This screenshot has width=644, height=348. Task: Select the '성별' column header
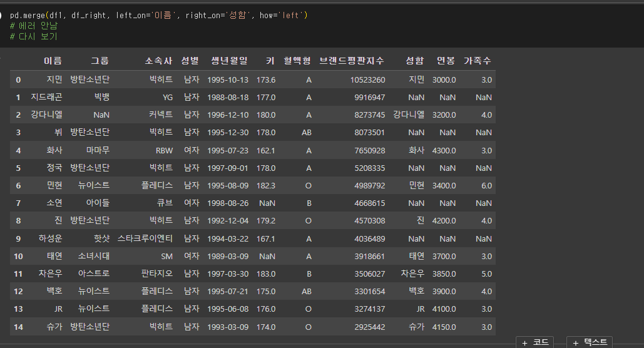coord(190,61)
